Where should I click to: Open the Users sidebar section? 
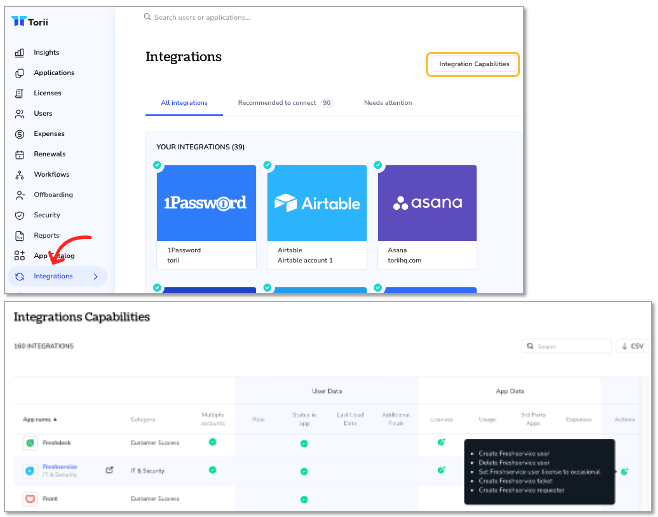(x=43, y=113)
